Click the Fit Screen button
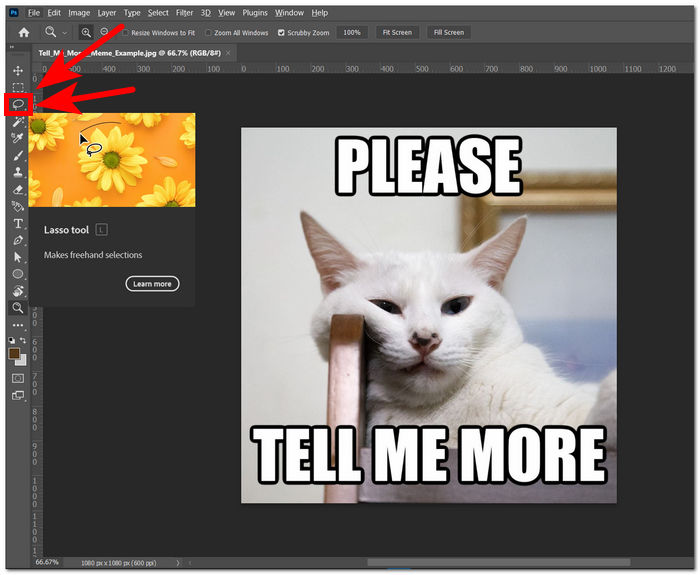This screenshot has height=575, width=700. pyautogui.click(x=397, y=32)
